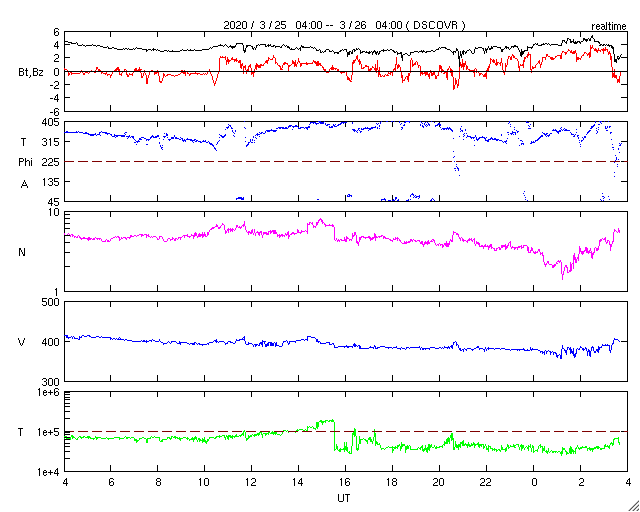This screenshot has height=512, width=640.
Task: Click the 'Bt,Bz' axis label
Action: pos(31,73)
